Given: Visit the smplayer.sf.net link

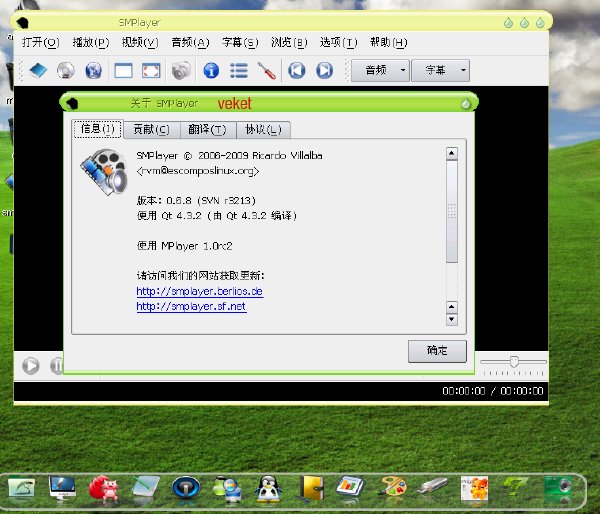Looking at the screenshot, I should [191, 306].
